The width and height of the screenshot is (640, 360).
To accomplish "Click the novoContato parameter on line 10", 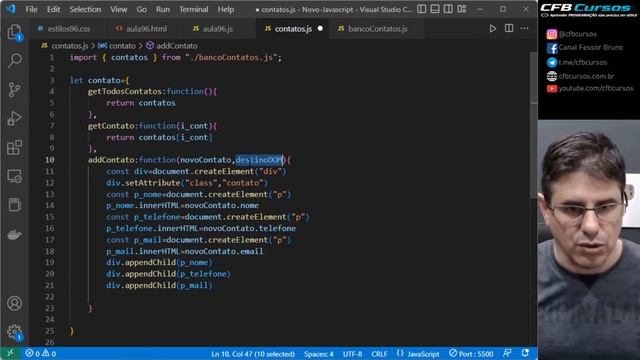I will click(205, 160).
